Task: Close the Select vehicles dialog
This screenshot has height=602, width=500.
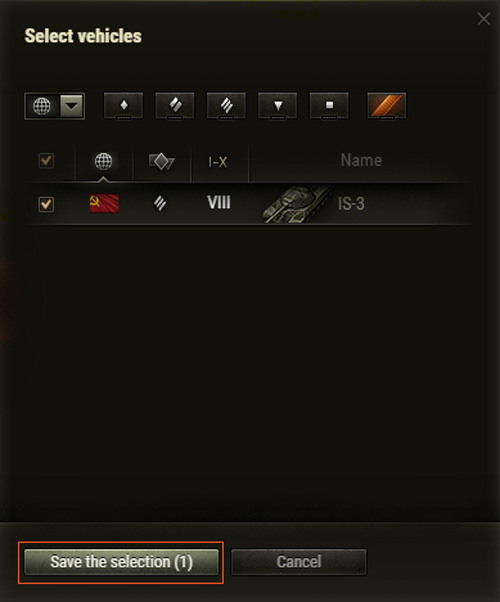Action: (x=483, y=18)
